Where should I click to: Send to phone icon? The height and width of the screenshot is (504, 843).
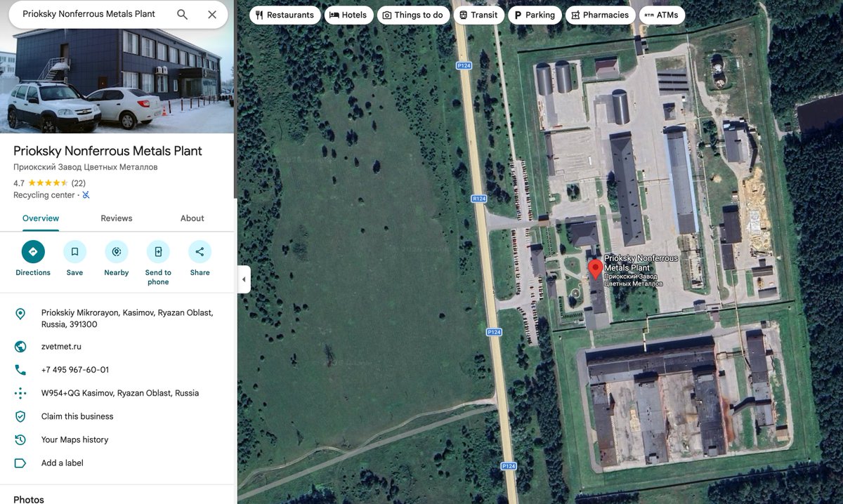tap(158, 251)
